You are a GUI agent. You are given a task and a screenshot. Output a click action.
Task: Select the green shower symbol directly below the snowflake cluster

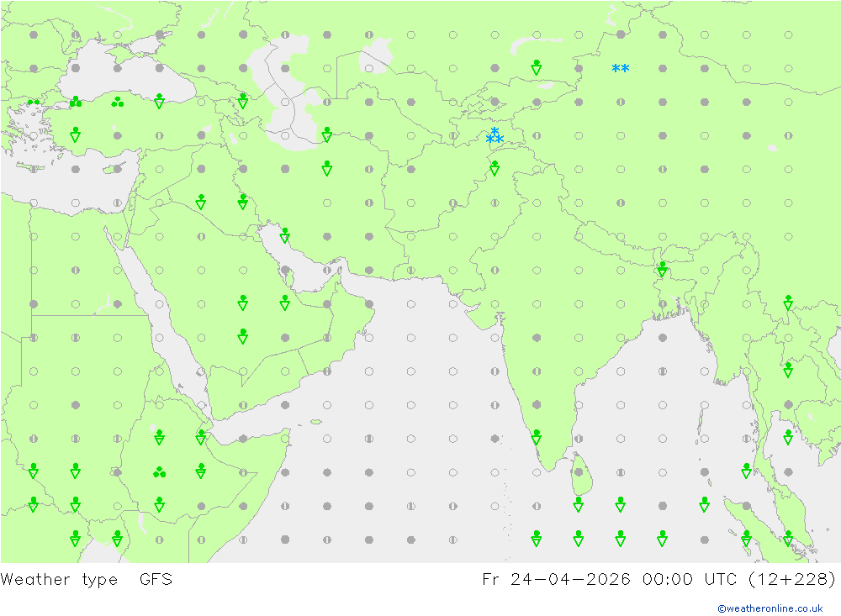495,169
